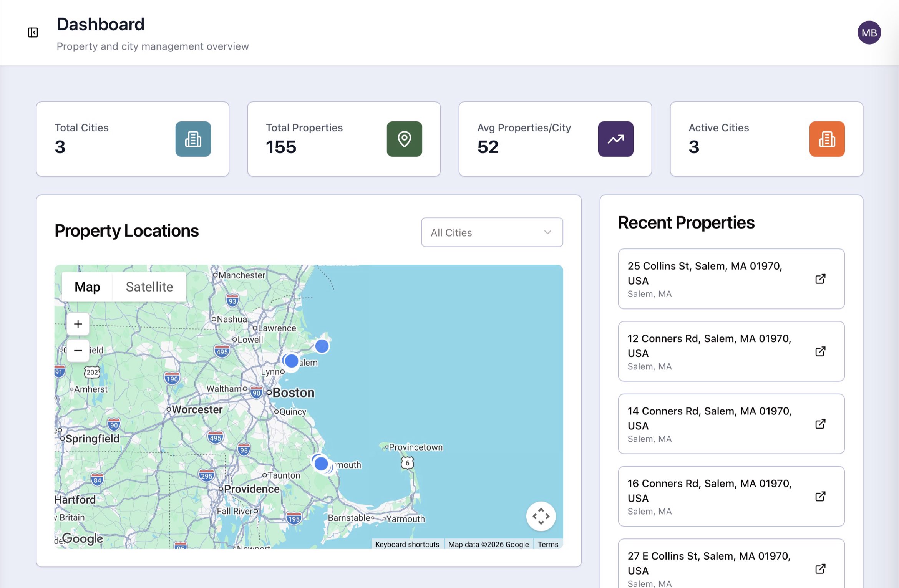This screenshot has width=899, height=588.
Task: Open the MB user avatar menu
Action: 869,33
